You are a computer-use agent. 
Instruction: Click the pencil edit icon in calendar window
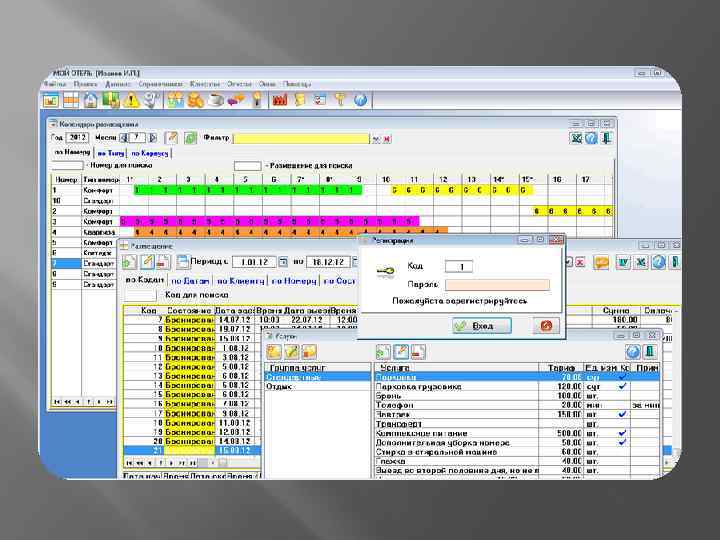coord(171,137)
